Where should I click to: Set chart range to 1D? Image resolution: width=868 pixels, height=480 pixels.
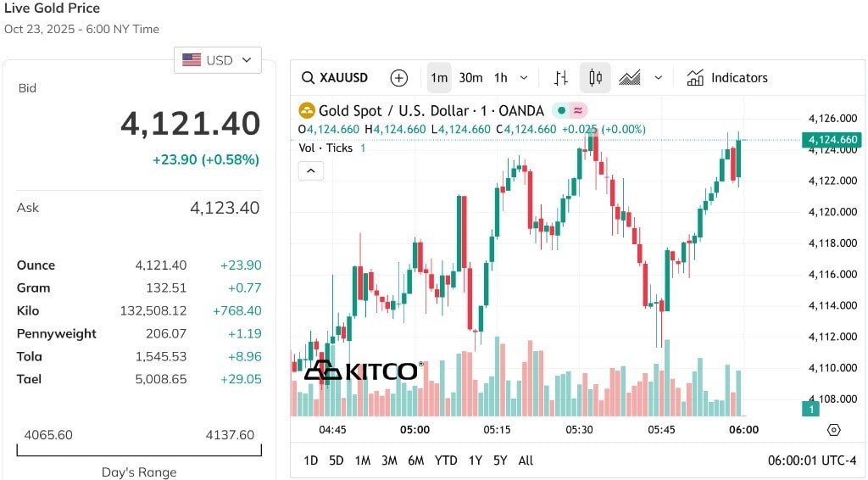(311, 460)
